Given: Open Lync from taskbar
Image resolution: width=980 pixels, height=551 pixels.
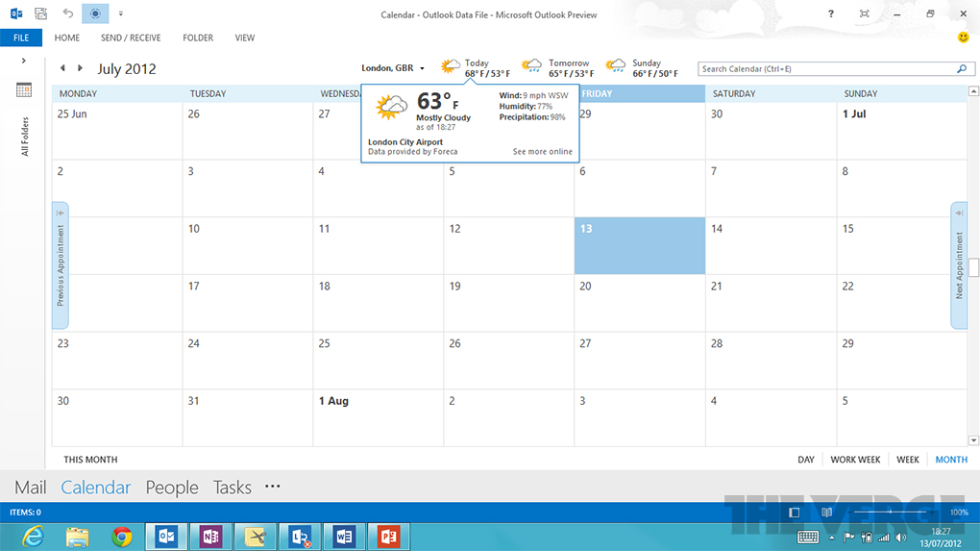Looking at the screenshot, I should click(300, 537).
